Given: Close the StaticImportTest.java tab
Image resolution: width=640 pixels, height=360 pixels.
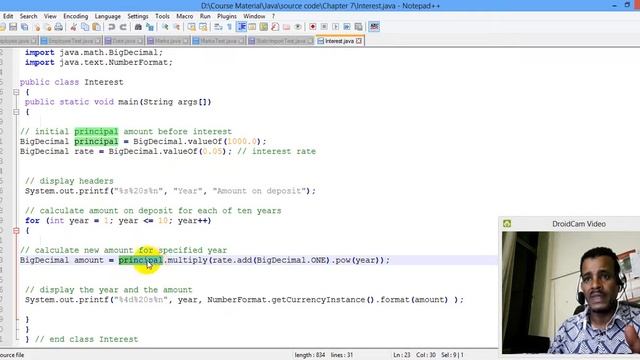Looking at the screenshot, I should (310, 41).
